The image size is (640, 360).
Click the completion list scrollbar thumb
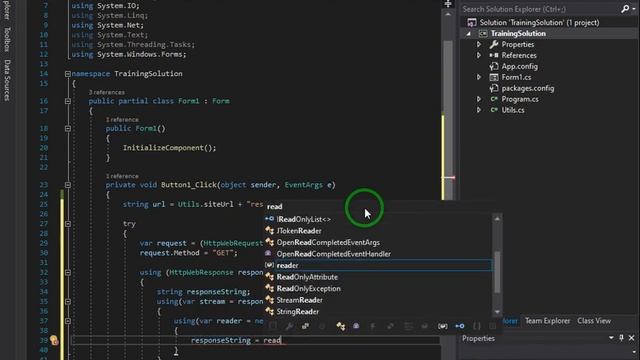[x=497, y=272]
